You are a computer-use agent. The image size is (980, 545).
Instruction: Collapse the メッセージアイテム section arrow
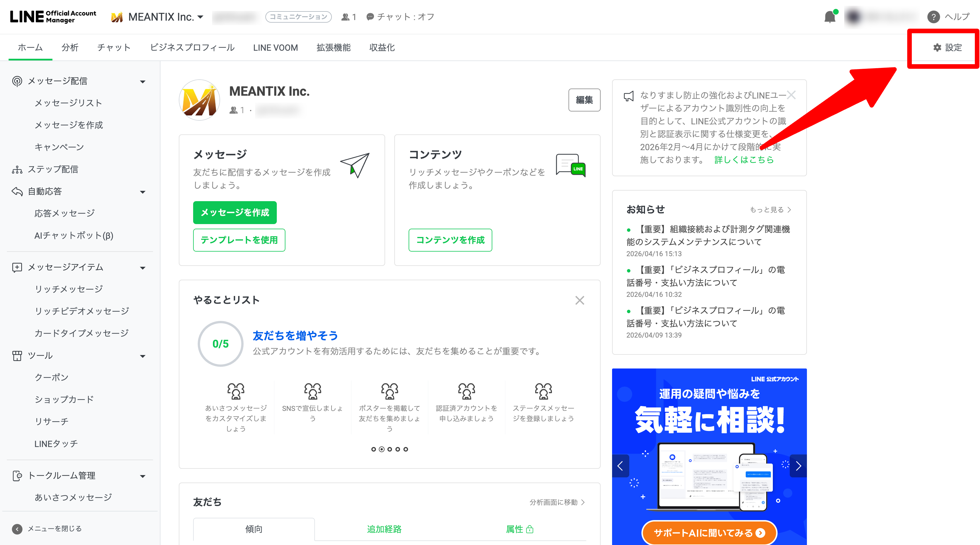tap(143, 268)
